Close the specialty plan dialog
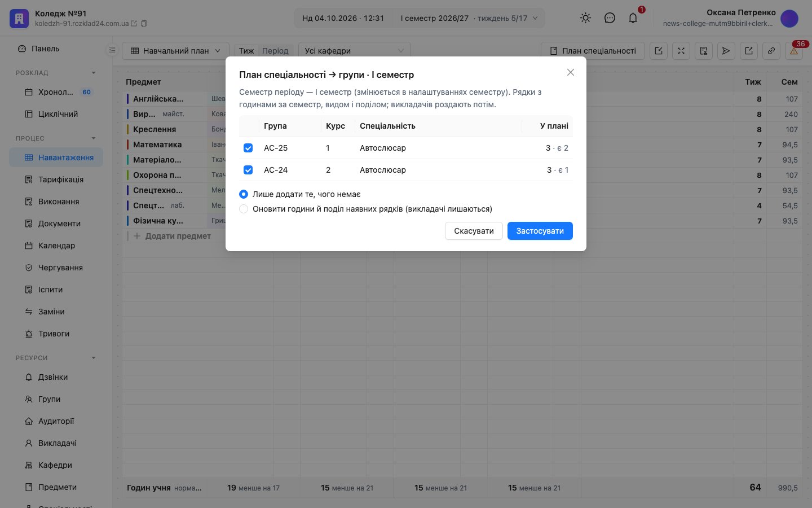This screenshot has width=812, height=508. point(571,72)
